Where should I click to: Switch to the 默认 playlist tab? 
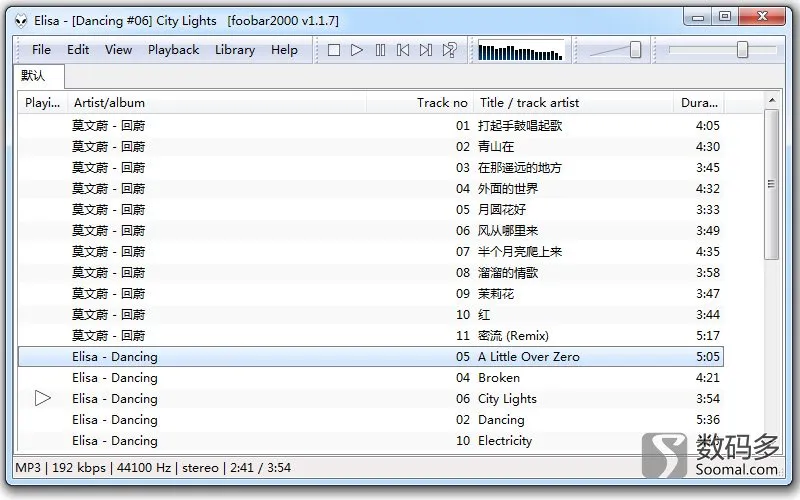[39, 76]
